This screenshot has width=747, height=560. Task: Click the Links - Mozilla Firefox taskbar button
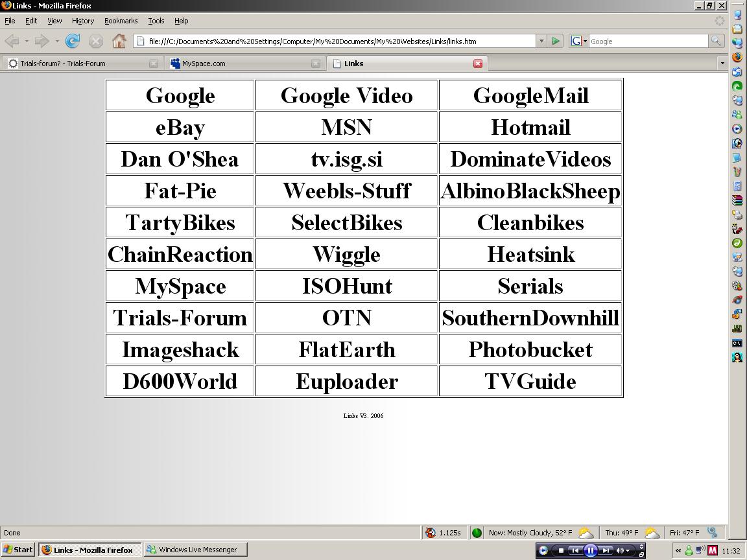89,550
